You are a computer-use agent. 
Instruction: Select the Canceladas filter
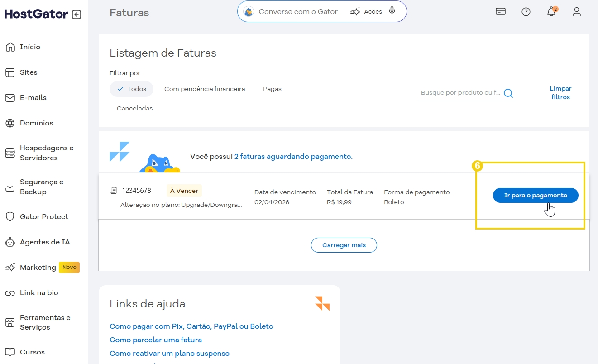[134, 108]
